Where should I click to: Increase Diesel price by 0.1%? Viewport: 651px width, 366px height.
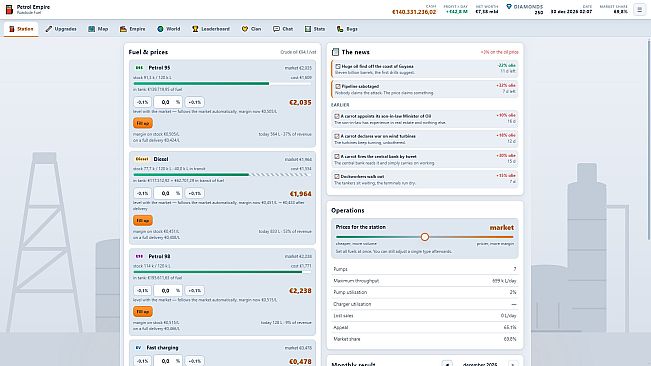coord(194,193)
